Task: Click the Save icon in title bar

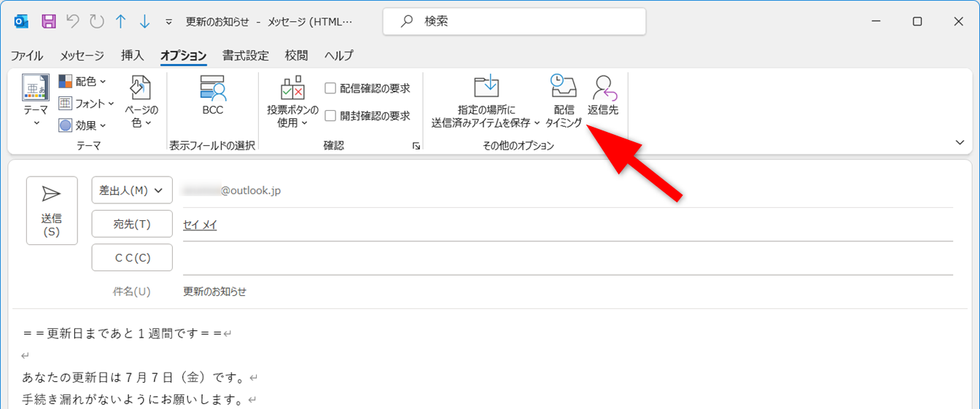Action: click(x=49, y=21)
